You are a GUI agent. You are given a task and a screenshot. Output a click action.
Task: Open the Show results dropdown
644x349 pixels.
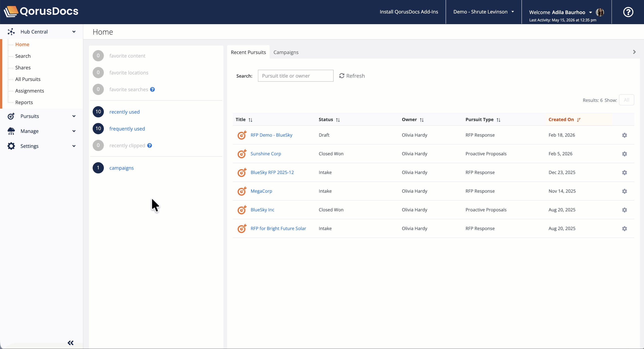(x=627, y=100)
